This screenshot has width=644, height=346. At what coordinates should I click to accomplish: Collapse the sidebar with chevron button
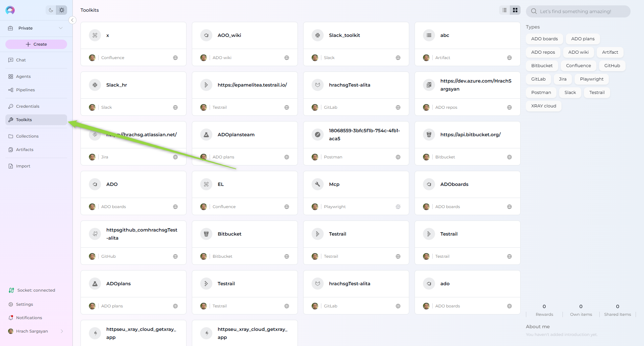click(72, 20)
